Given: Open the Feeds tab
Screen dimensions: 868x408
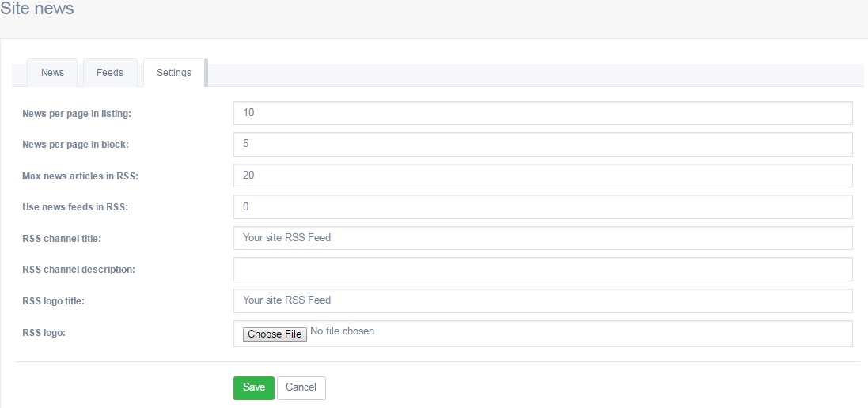Looking at the screenshot, I should pos(110,73).
